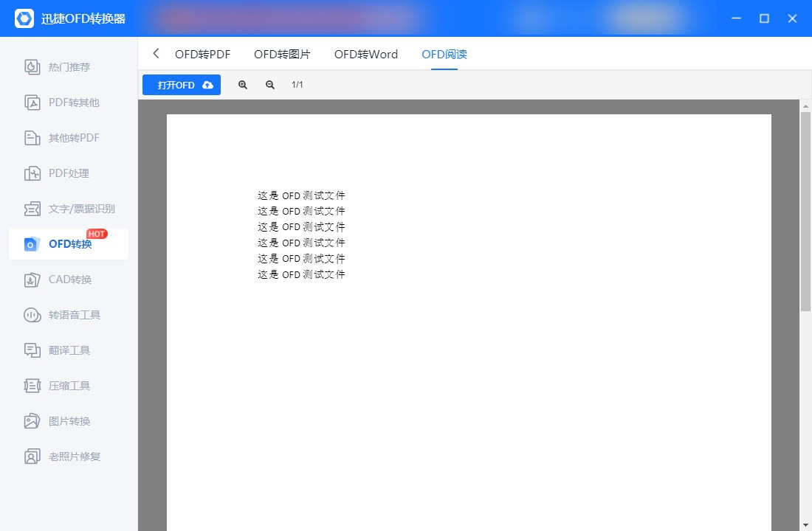Open the OFD转图片 tab

pyautogui.click(x=283, y=54)
